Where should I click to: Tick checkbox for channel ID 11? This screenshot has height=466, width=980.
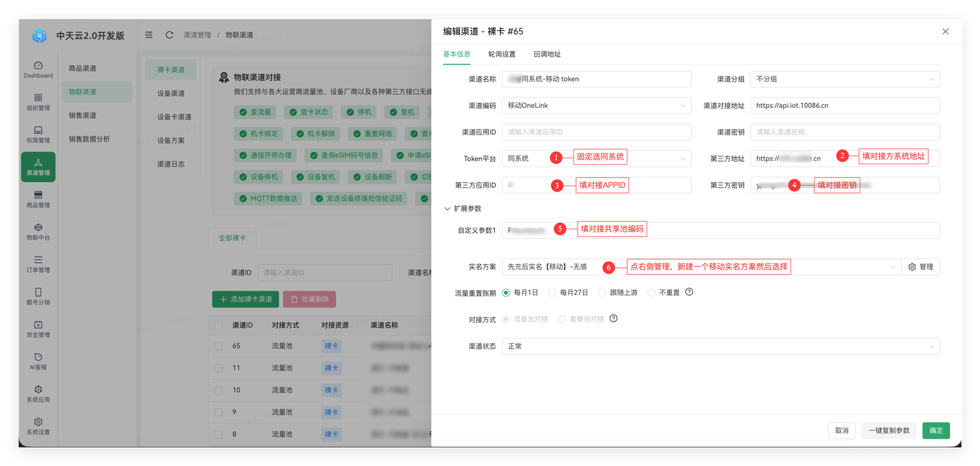pos(219,368)
